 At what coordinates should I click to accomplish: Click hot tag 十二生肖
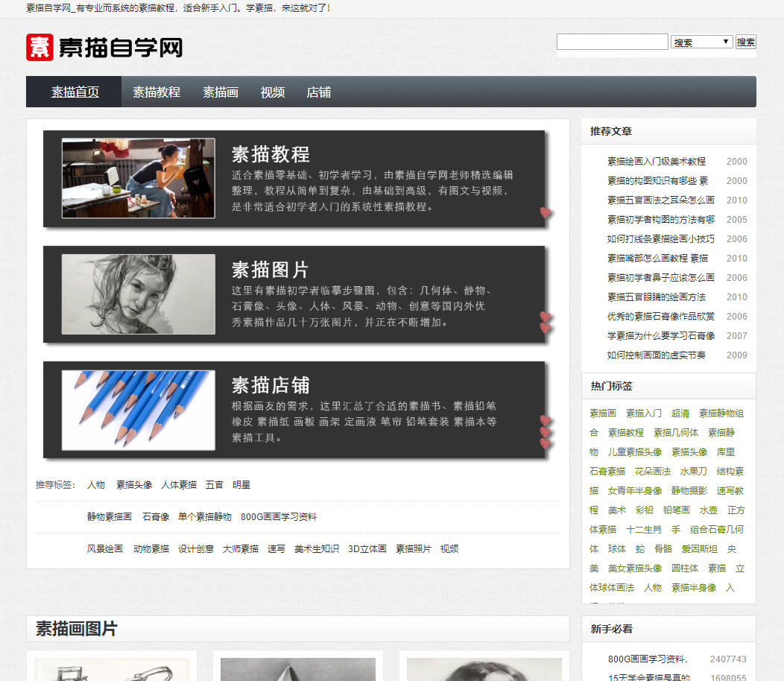coord(644,530)
